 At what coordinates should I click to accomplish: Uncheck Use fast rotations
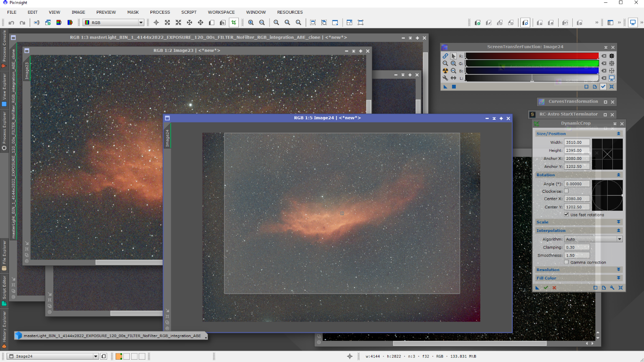coord(566,214)
